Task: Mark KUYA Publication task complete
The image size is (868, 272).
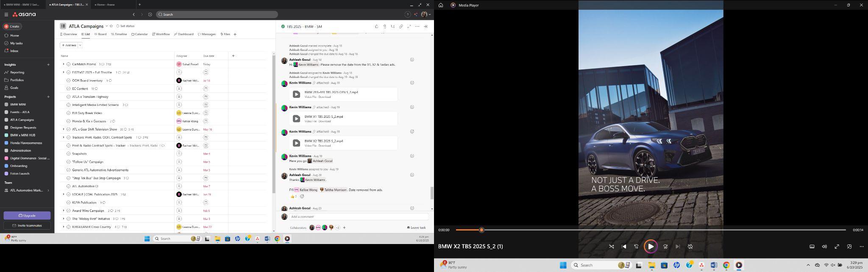Action: click(x=69, y=203)
